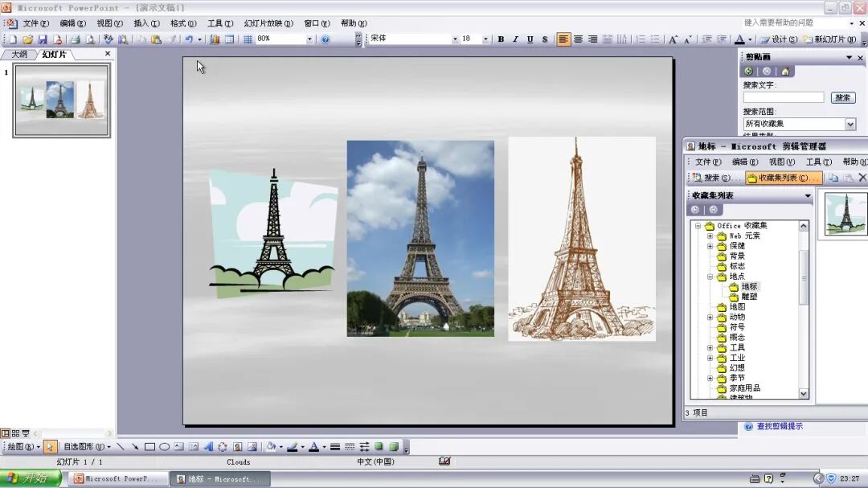
Task: Open the zoom 80% dropdown
Action: 309,39
